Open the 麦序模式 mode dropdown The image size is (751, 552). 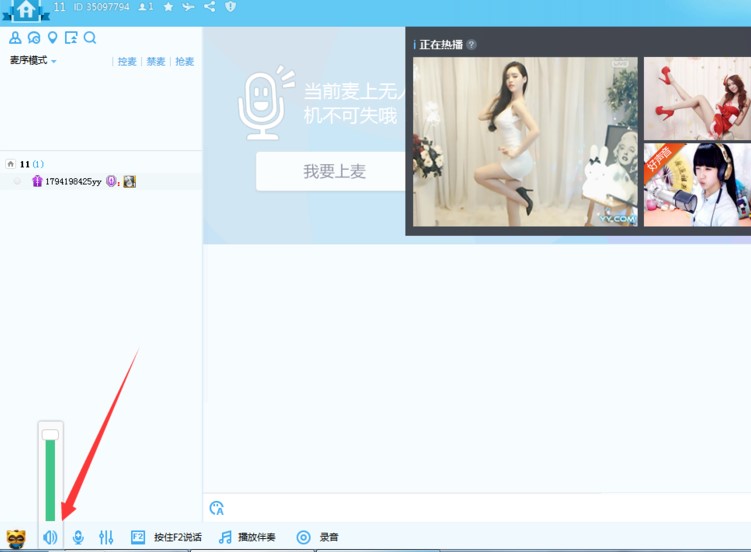click(x=33, y=60)
